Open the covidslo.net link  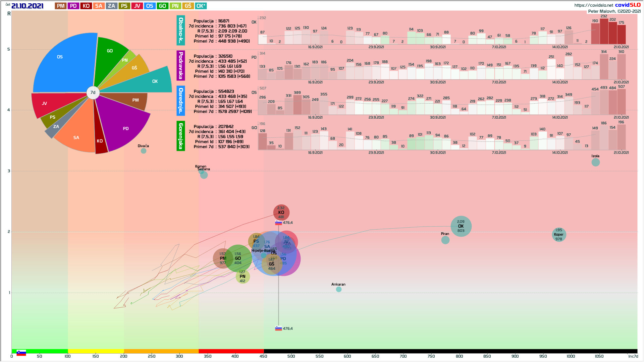[593, 5]
